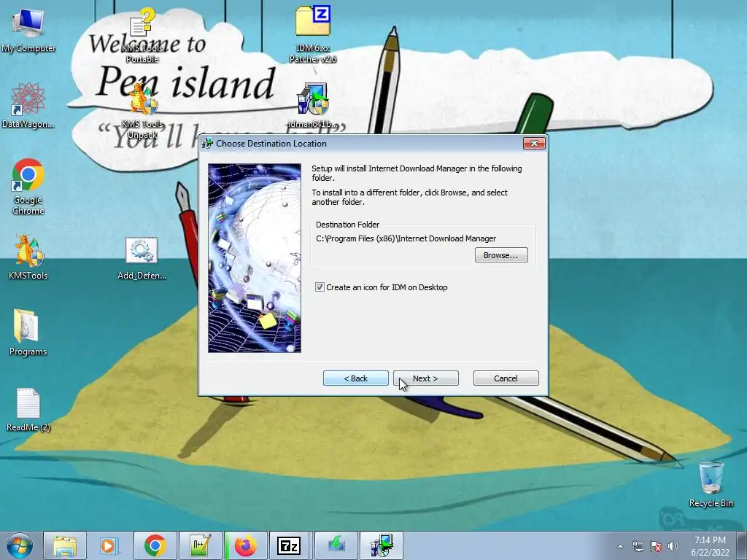Show hidden system tray icons

click(x=620, y=546)
